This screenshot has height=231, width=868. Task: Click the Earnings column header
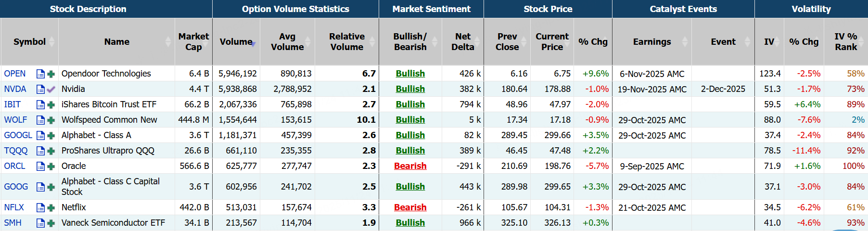pyautogui.click(x=651, y=42)
